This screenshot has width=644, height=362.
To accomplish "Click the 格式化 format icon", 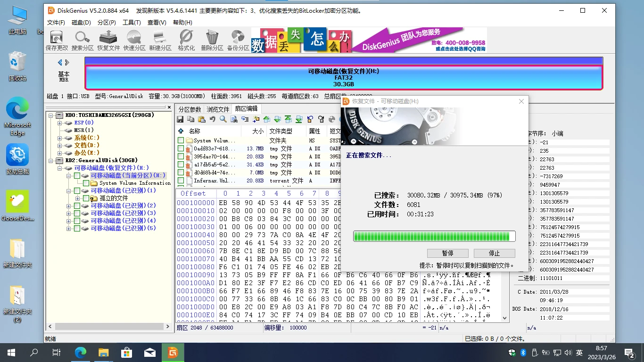I will click(186, 41).
